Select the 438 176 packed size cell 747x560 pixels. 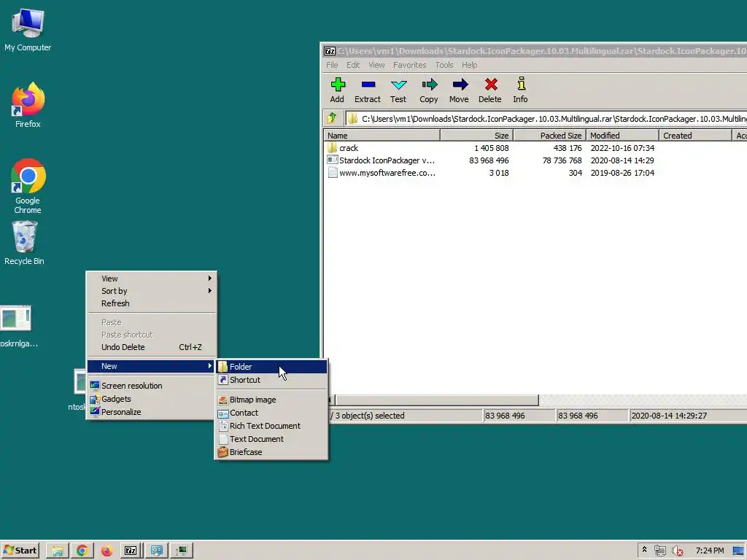pyautogui.click(x=568, y=148)
